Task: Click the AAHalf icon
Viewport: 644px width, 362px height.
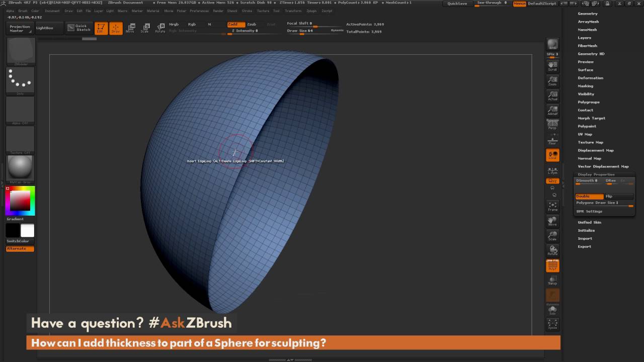Action: point(552,110)
